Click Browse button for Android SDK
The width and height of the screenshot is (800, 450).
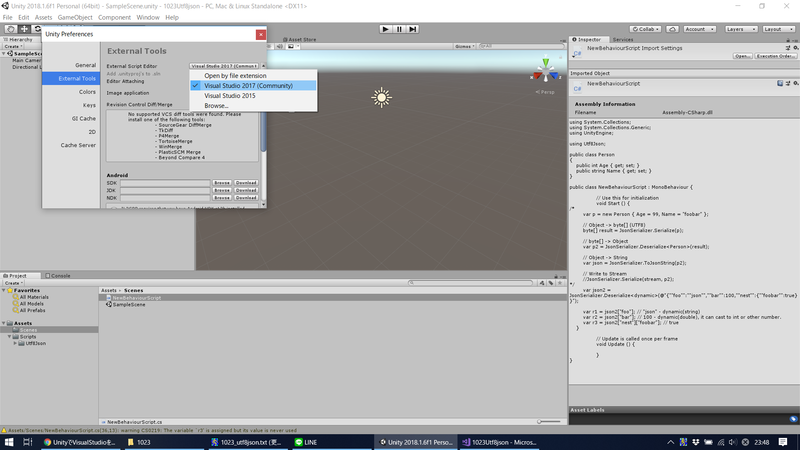click(221, 183)
